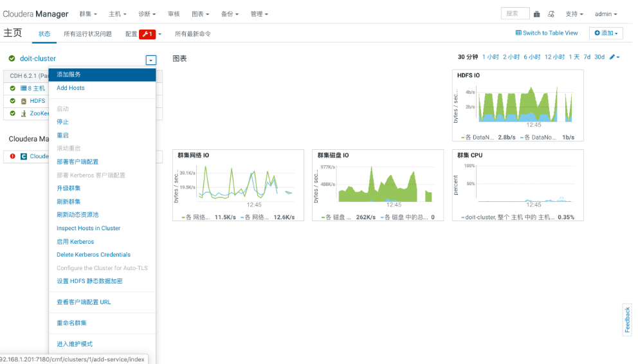
Task: Click the green status icon for HDFS
Action: point(13,101)
